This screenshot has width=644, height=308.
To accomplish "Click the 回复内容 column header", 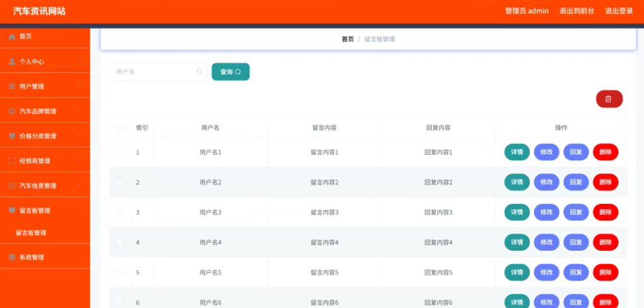I will [x=438, y=127].
